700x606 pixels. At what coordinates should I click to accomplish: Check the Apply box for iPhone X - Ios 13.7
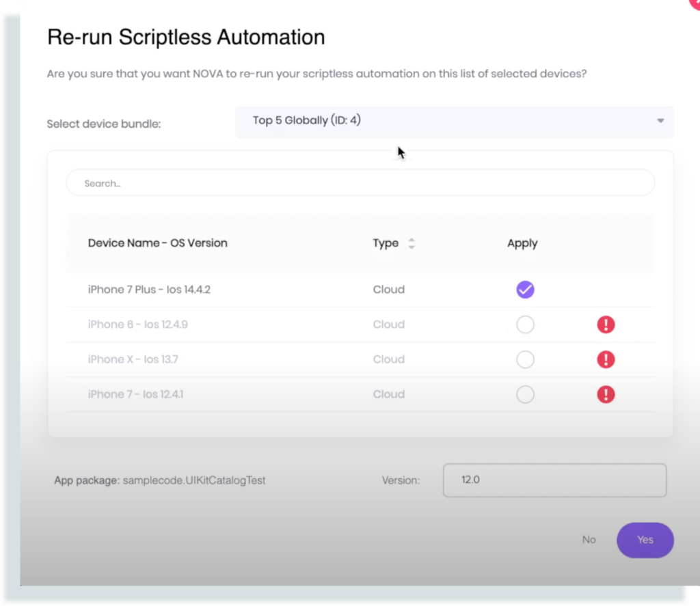coord(525,359)
